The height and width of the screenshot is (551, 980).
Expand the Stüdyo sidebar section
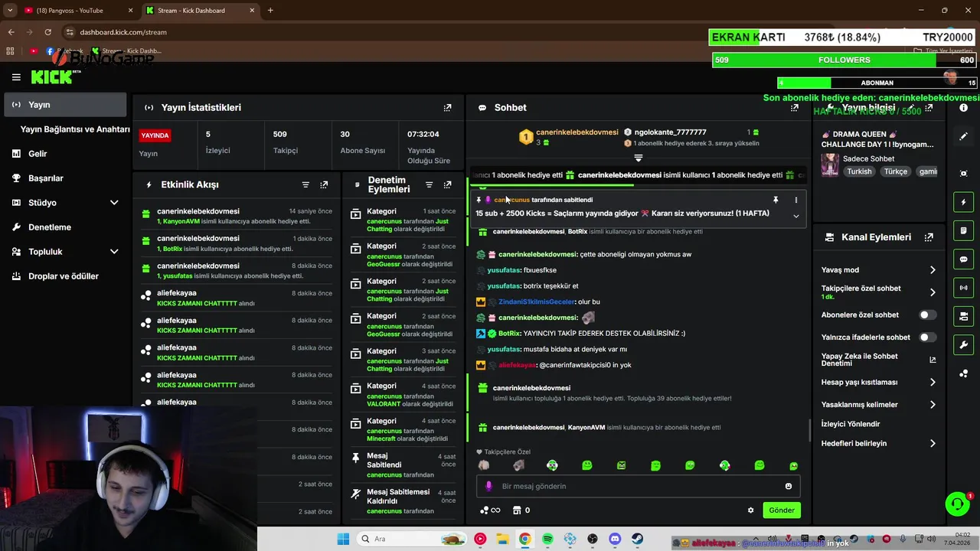point(114,203)
